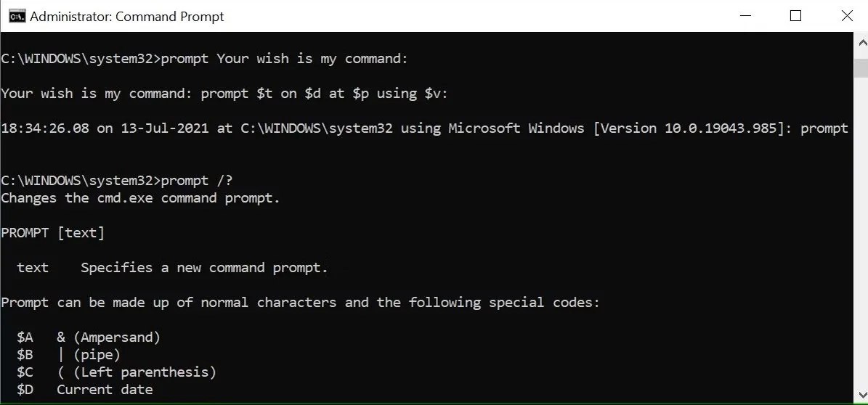The image size is (868, 405).
Task: Click the '18:34:26.08 on 13-Jul-2021' timestamp text
Action: (105, 128)
